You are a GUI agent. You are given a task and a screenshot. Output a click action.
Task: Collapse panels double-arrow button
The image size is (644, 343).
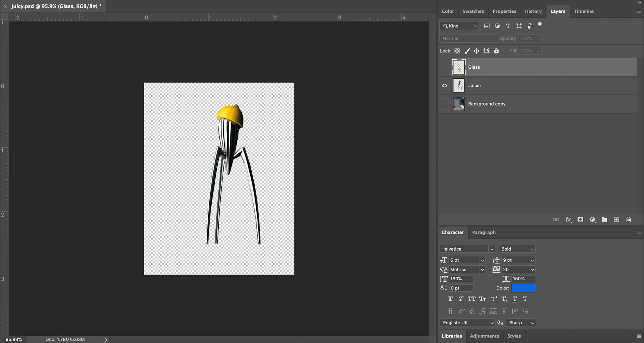click(x=639, y=2)
